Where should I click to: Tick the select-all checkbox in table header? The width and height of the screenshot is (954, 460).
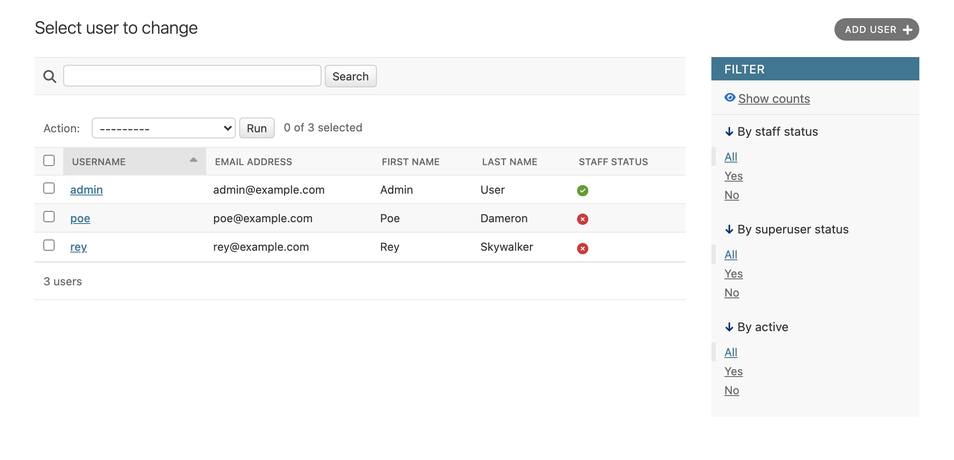pos(49,160)
